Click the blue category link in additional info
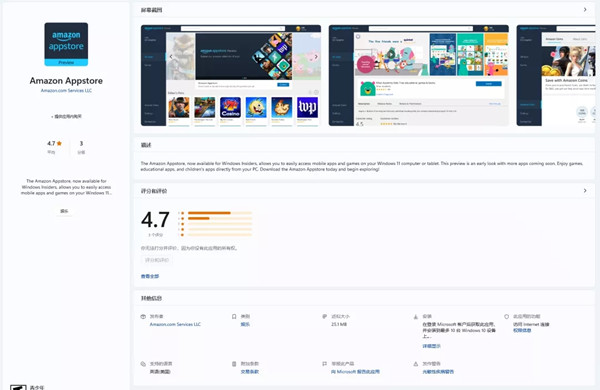600x390 pixels. (245, 324)
